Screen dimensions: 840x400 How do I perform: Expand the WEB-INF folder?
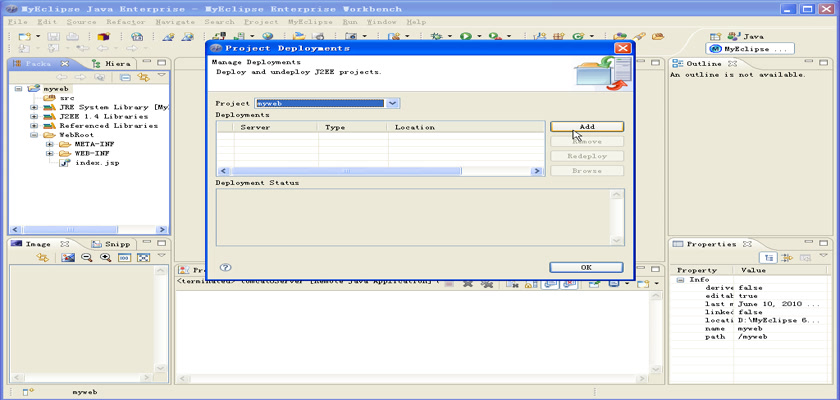click(x=49, y=153)
